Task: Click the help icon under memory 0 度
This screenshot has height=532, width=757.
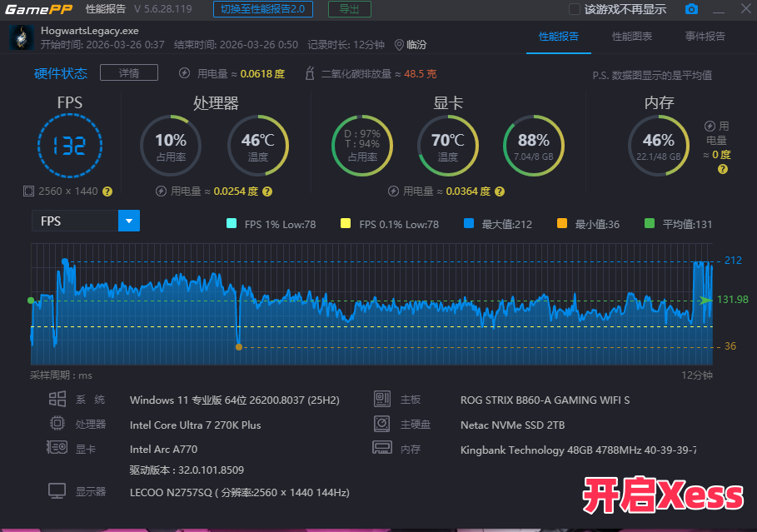Action: (x=723, y=169)
